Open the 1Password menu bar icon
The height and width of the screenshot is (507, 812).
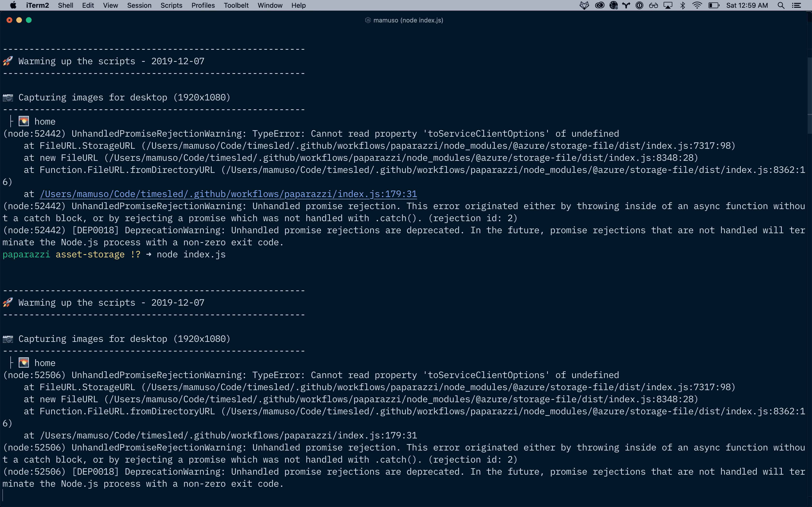click(639, 5)
